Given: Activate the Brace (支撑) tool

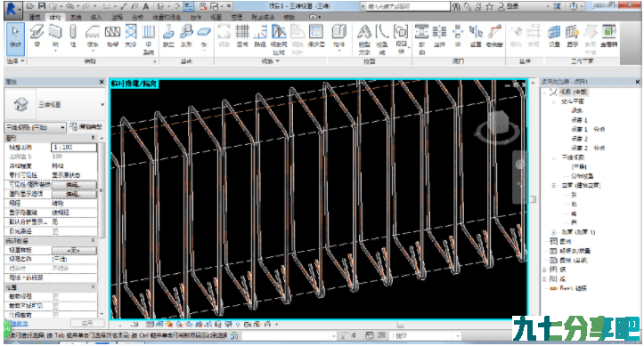Looking at the screenshot, I should click(131, 36).
